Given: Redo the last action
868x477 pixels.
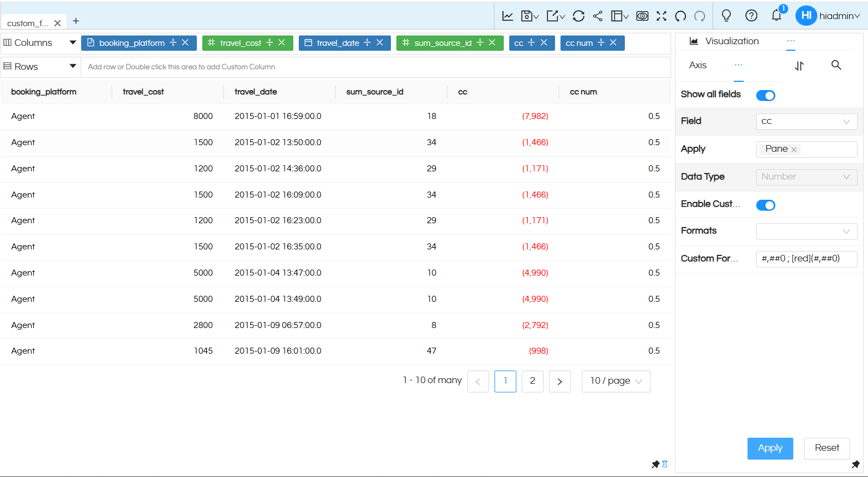Looking at the screenshot, I should [x=700, y=16].
